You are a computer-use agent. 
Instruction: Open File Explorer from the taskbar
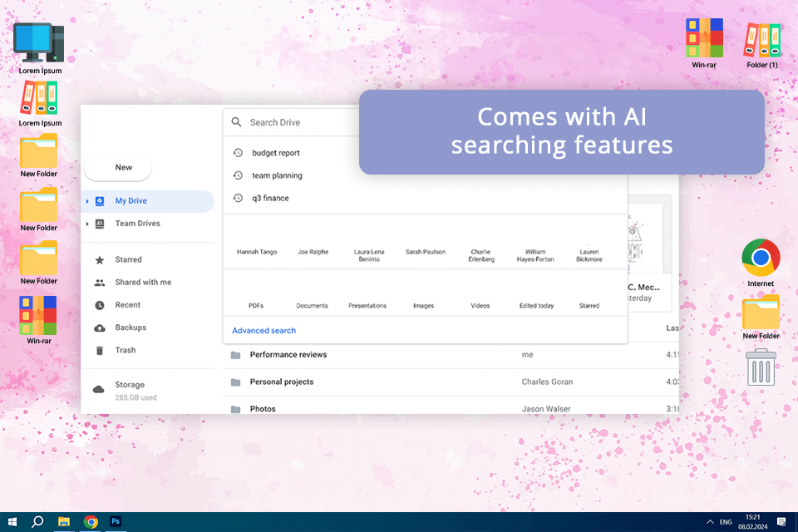tap(64, 522)
